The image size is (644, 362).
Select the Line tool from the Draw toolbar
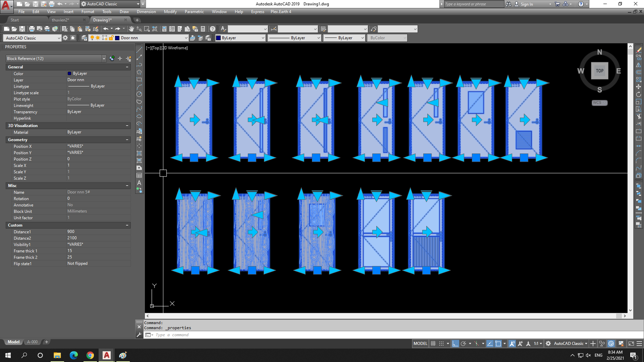(140, 51)
